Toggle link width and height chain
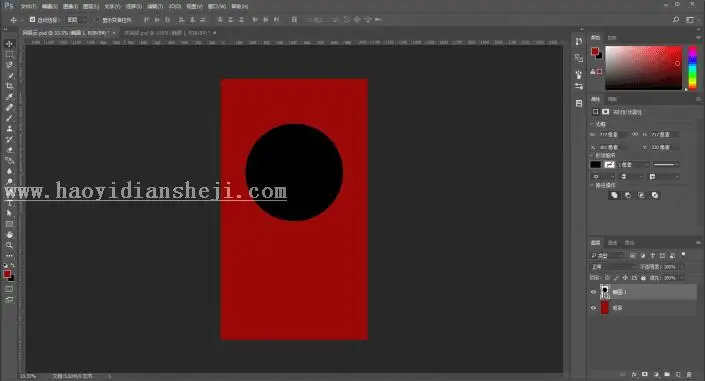 [635, 134]
